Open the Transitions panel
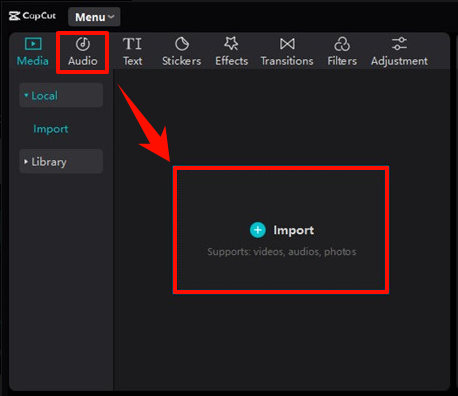 287,52
